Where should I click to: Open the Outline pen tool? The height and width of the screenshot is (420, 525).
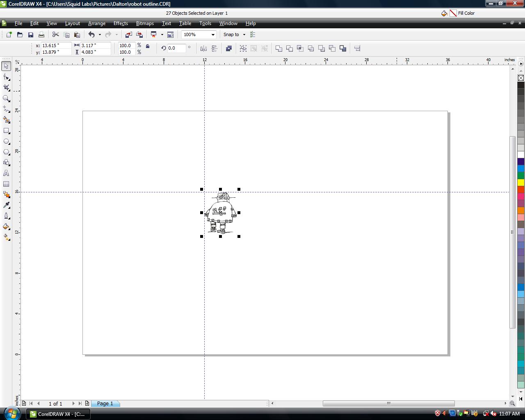tap(6, 216)
